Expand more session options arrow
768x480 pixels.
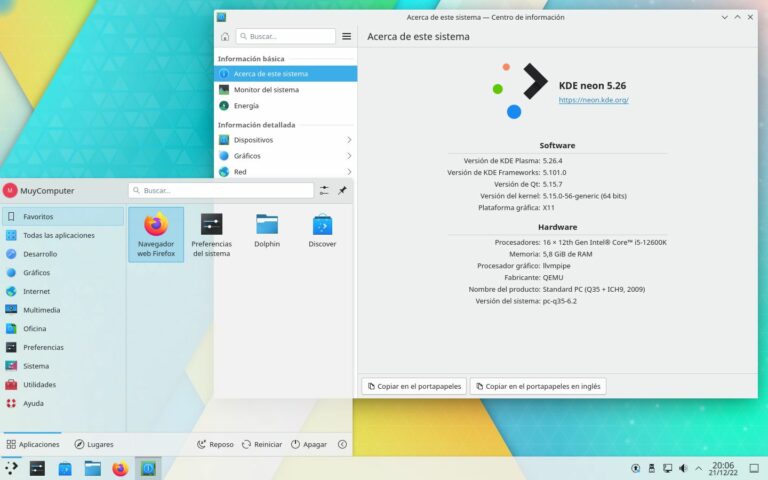pyautogui.click(x=342, y=444)
